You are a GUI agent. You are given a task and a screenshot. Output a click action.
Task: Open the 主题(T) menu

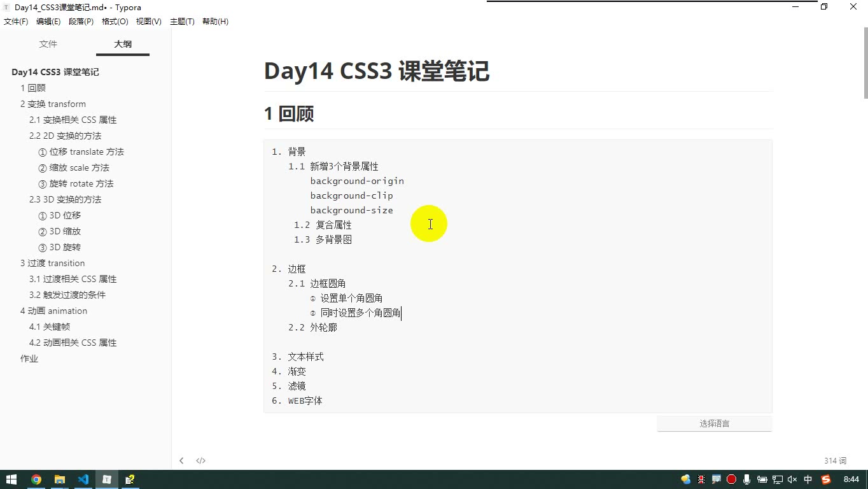click(x=182, y=22)
